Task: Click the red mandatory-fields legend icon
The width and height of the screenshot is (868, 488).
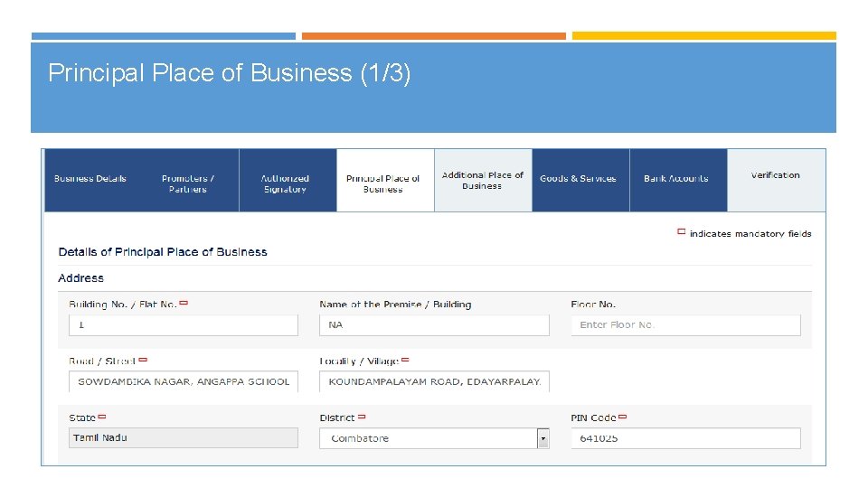Action: click(x=682, y=232)
